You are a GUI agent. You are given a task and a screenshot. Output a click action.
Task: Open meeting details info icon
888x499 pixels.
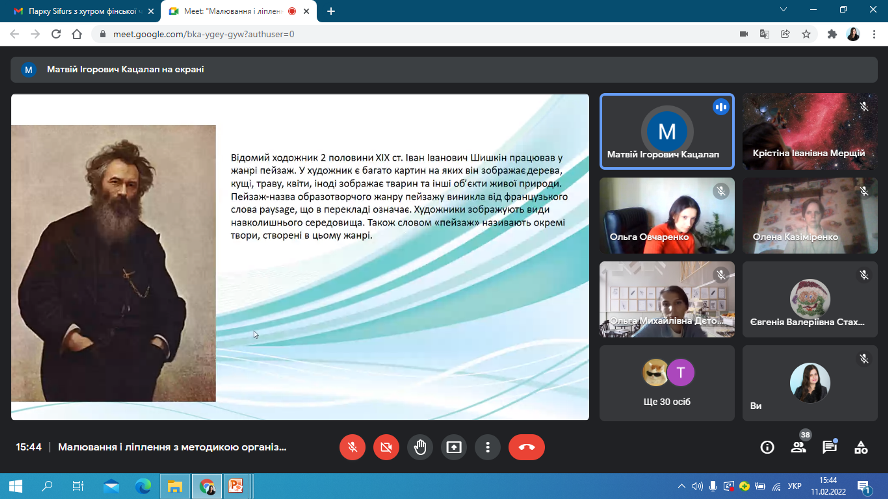[x=767, y=447]
